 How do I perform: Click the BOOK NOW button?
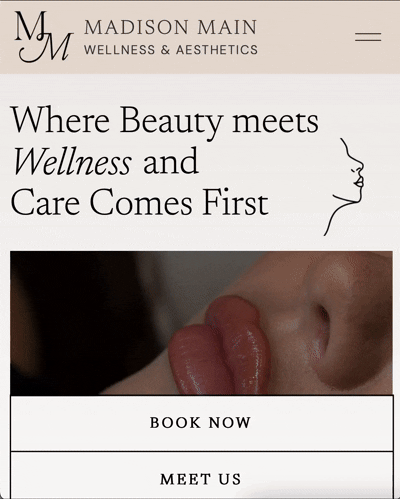[x=201, y=423]
